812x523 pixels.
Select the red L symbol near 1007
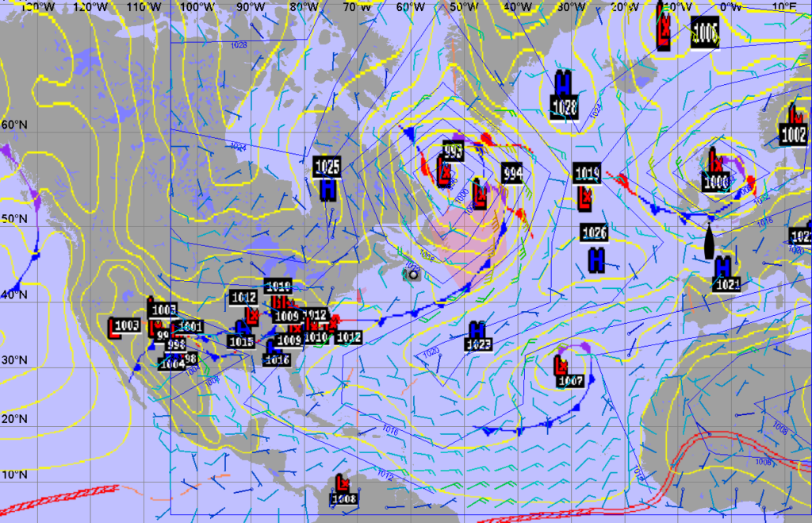[559, 365]
